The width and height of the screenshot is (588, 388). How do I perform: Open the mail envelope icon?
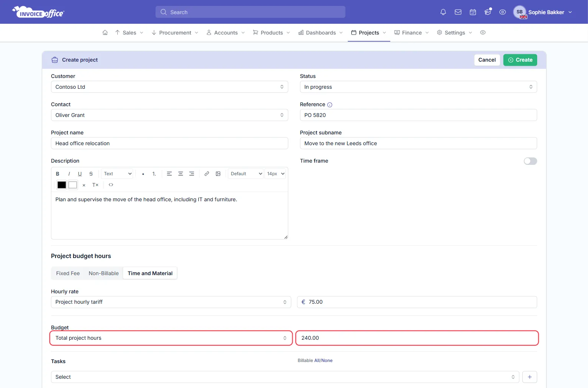[458, 12]
